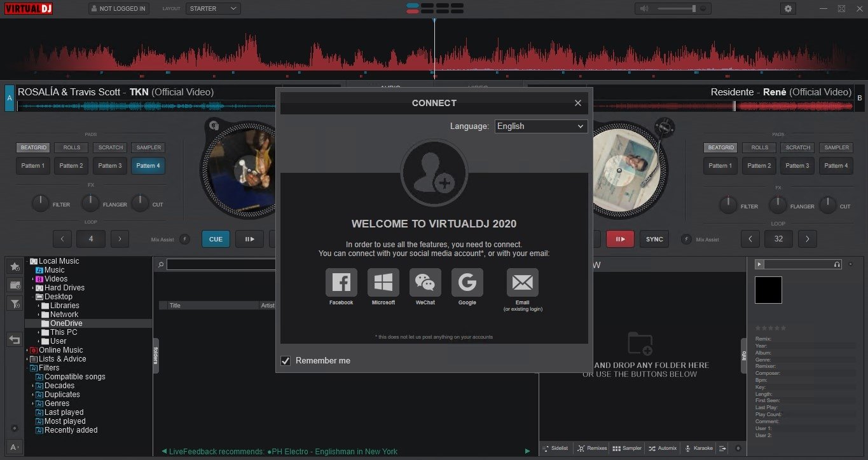Expand the Genres filter folder
The image size is (868, 460).
(33, 403)
